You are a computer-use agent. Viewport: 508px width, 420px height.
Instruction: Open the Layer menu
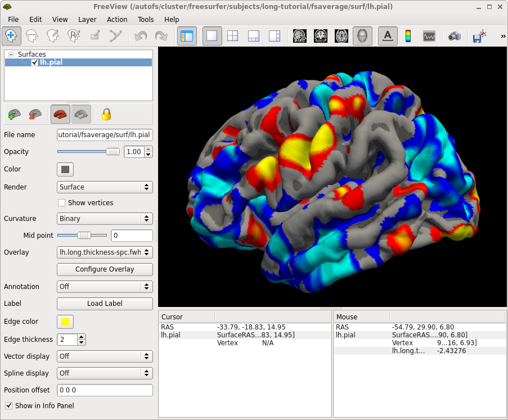coord(87,19)
